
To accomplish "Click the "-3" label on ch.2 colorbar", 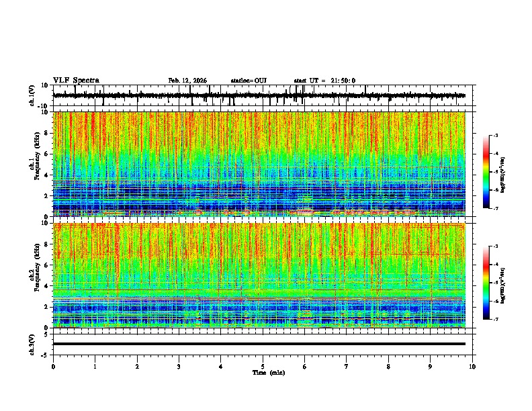I will [495, 246].
